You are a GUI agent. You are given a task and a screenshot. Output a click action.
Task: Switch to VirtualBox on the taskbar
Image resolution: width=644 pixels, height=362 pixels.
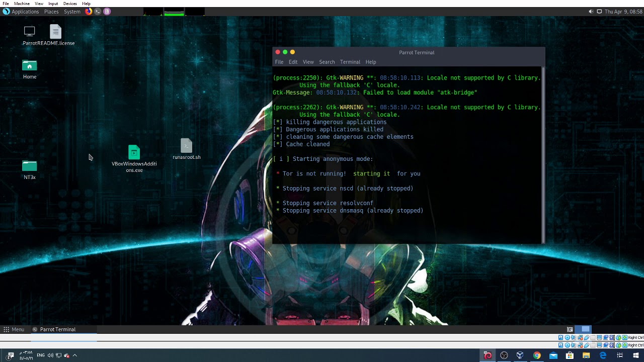520,355
